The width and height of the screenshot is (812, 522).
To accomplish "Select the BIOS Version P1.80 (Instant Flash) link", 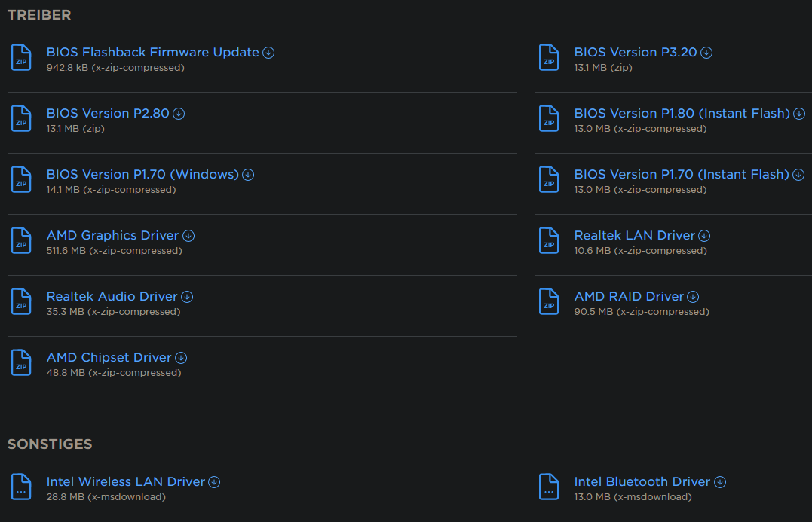I will 682,113.
